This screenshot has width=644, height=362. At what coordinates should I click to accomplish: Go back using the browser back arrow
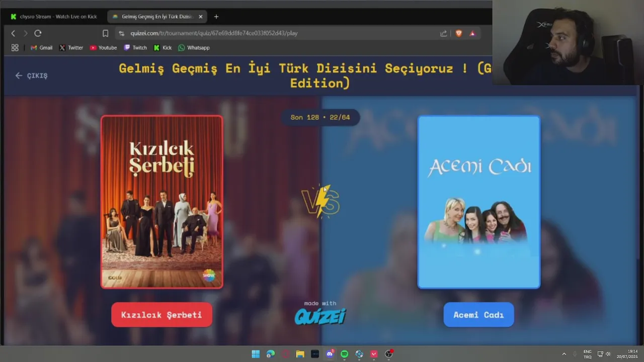point(13,33)
